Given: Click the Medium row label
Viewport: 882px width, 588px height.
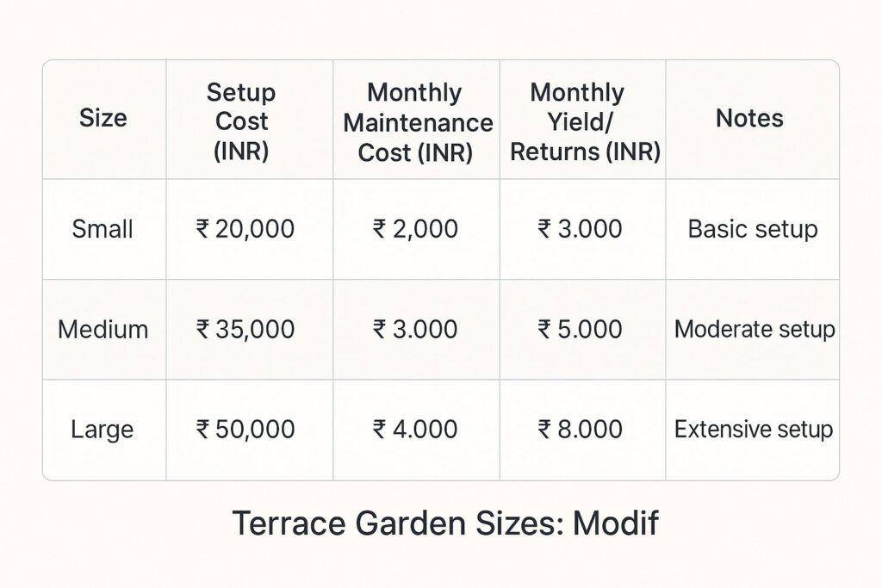Looking at the screenshot, I should (102, 329).
